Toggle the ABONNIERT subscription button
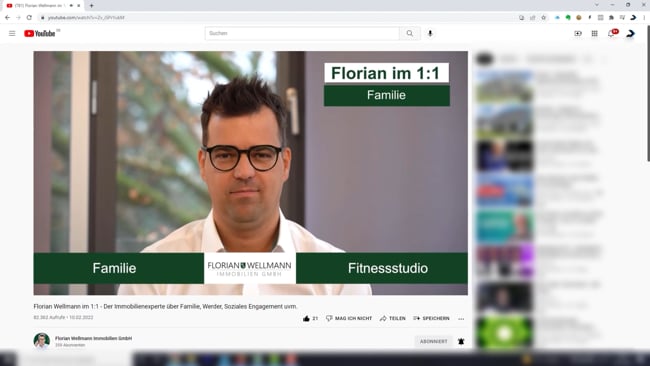This screenshot has width=650, height=366. point(434,342)
